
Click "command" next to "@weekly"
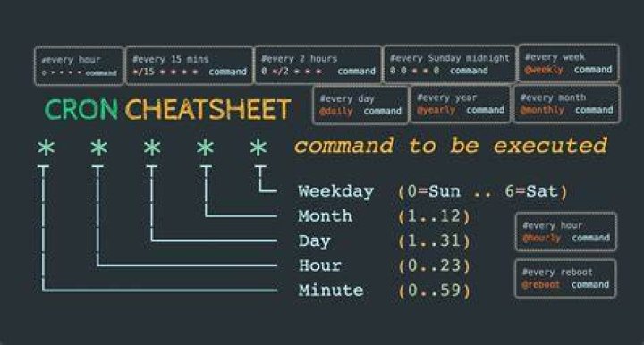(x=593, y=70)
